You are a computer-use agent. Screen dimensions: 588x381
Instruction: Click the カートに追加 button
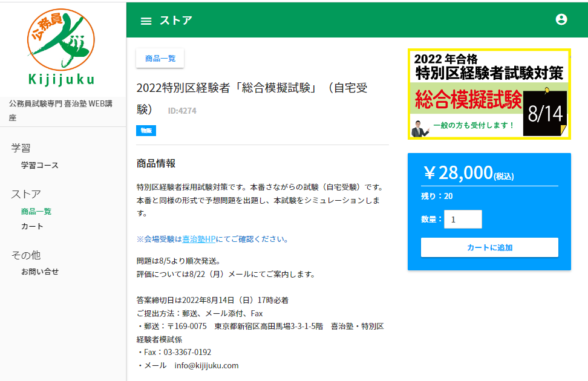tap(489, 247)
